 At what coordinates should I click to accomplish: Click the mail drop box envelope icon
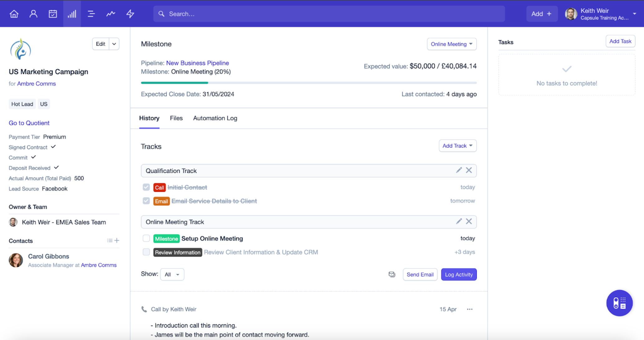(392, 274)
